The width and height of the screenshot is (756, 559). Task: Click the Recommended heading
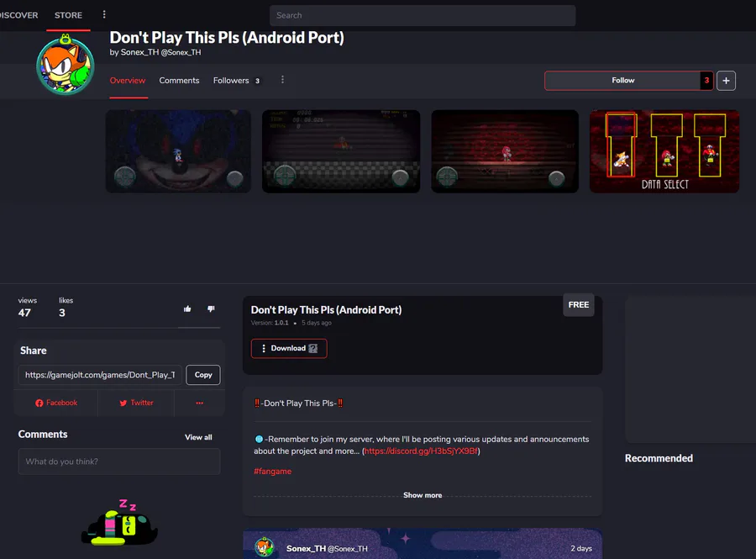tap(659, 458)
